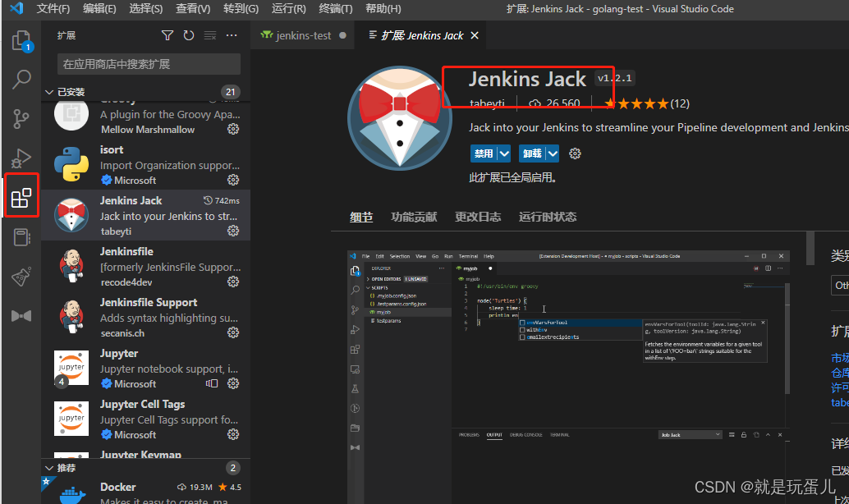849x504 pixels.
Task: Click the details page vertical scrollbar
Action: (810, 249)
